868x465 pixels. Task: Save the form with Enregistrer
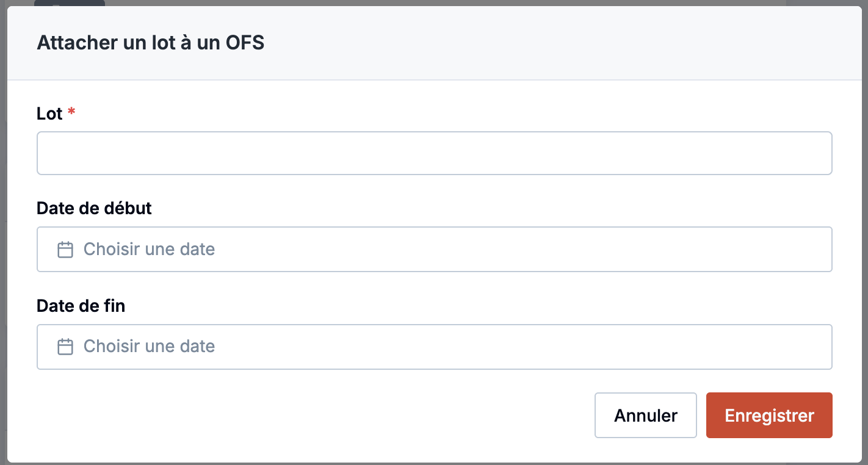[x=769, y=416]
